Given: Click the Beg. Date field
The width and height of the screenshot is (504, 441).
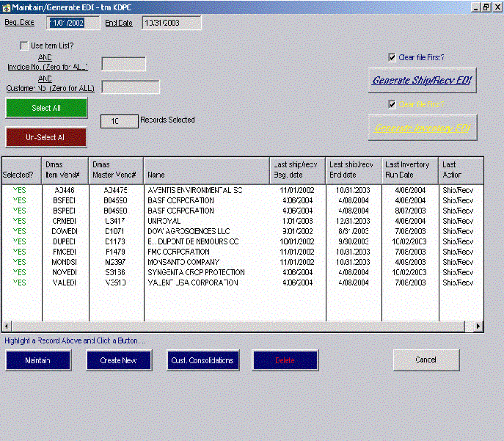Looking at the screenshot, I should [73, 23].
